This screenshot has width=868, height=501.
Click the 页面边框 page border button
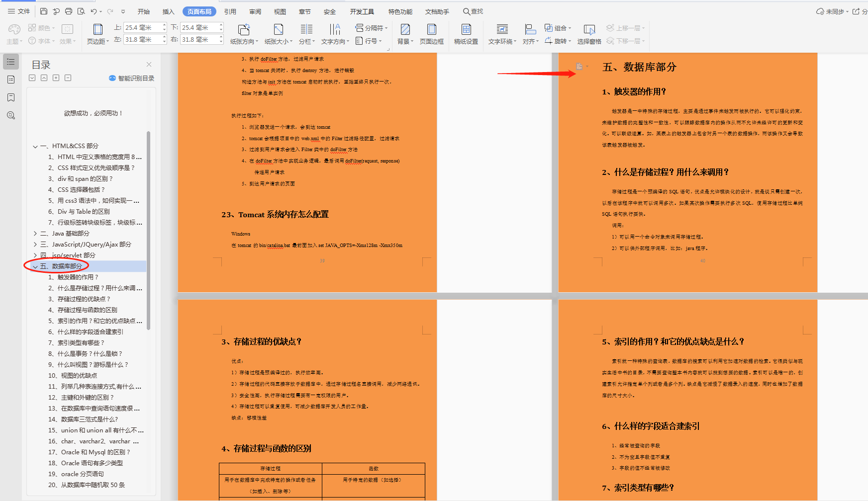[x=432, y=34]
